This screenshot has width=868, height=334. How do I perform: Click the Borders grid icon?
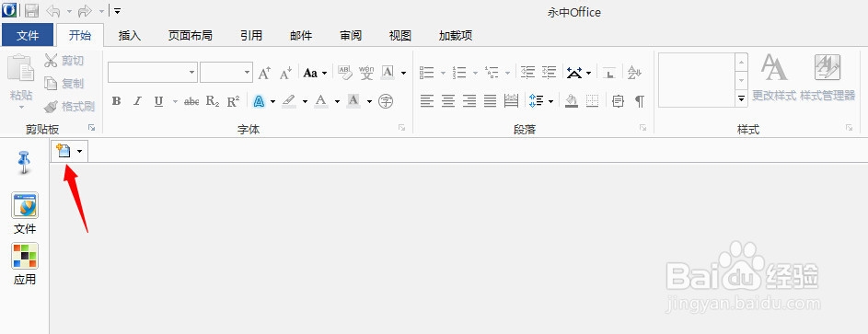coord(593,100)
